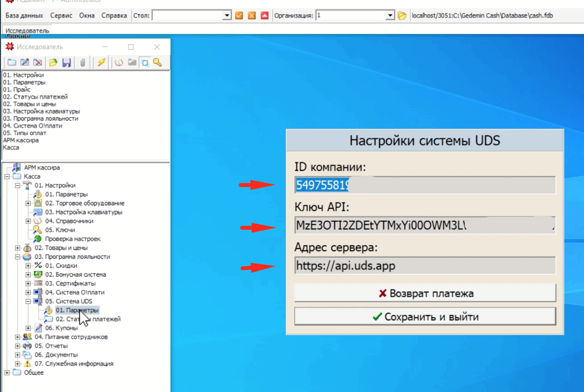The height and width of the screenshot is (392, 584).
Task: Open the Окна menu
Action: (87, 15)
